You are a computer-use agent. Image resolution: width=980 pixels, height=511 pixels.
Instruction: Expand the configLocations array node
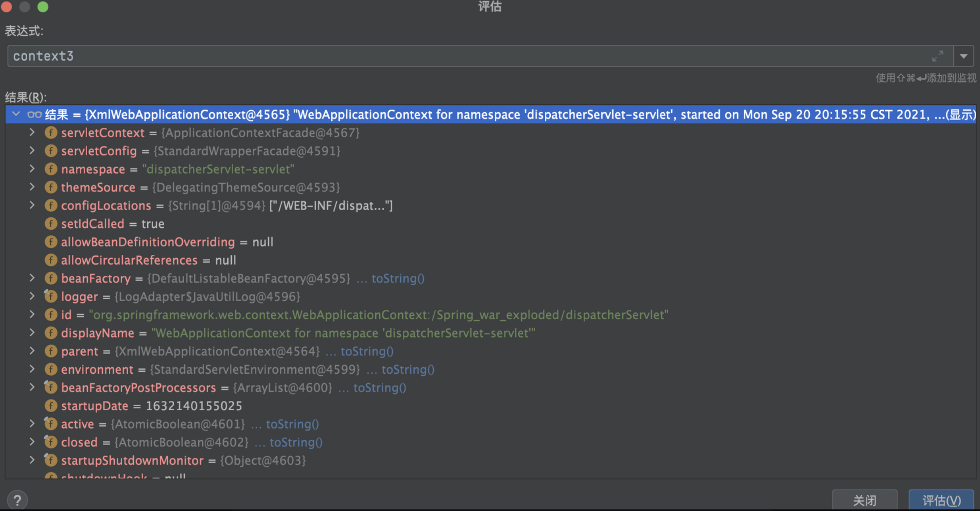(x=32, y=205)
